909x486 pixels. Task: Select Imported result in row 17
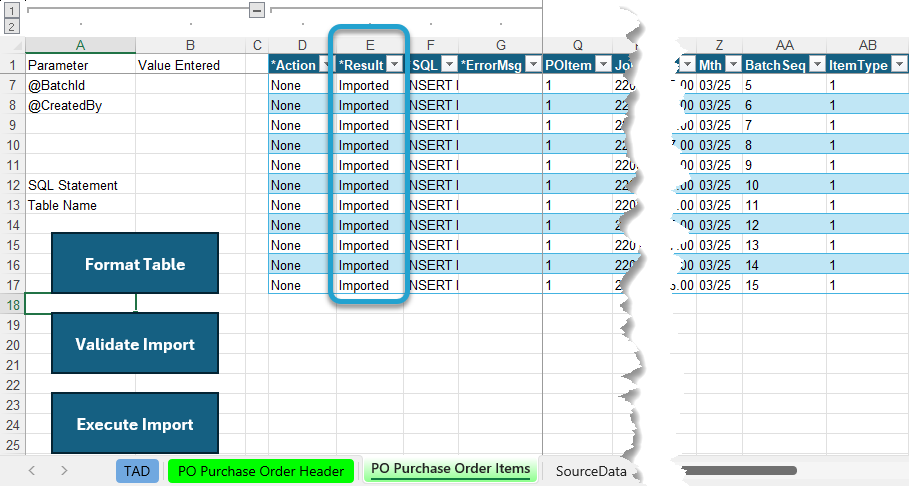coord(370,285)
